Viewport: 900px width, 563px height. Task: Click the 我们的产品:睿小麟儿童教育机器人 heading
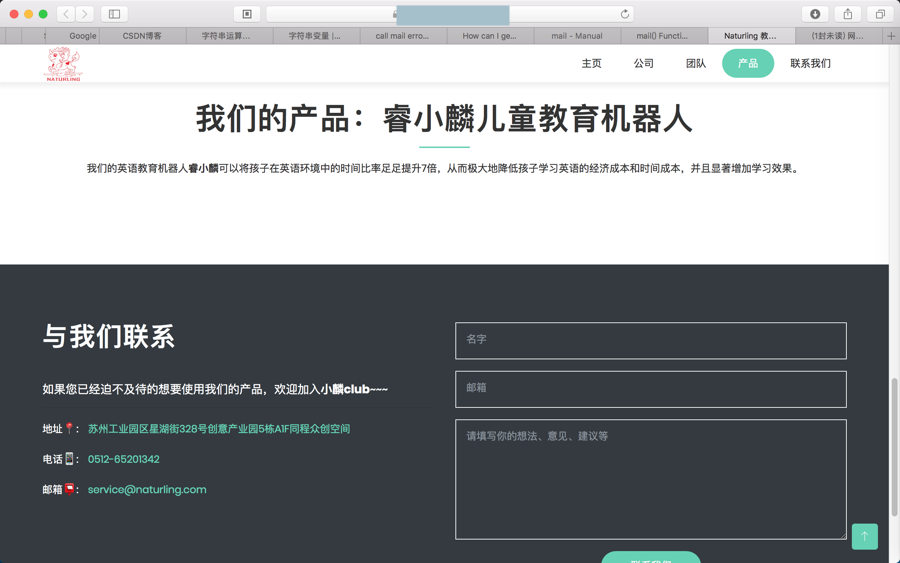click(x=444, y=119)
